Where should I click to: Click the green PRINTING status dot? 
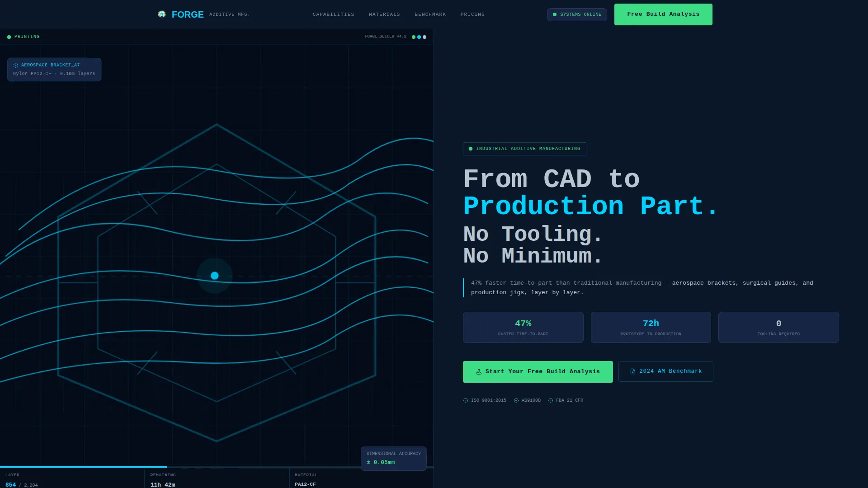tap(9, 37)
